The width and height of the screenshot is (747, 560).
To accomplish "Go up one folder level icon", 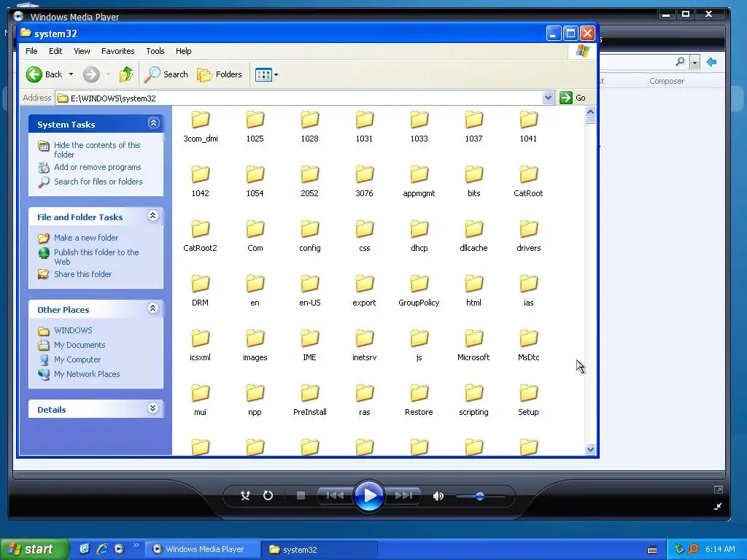I will coord(125,74).
